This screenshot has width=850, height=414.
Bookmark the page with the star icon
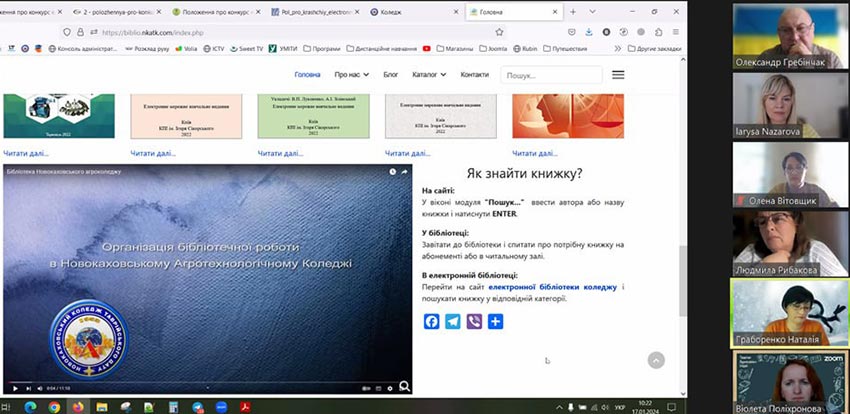499,31
